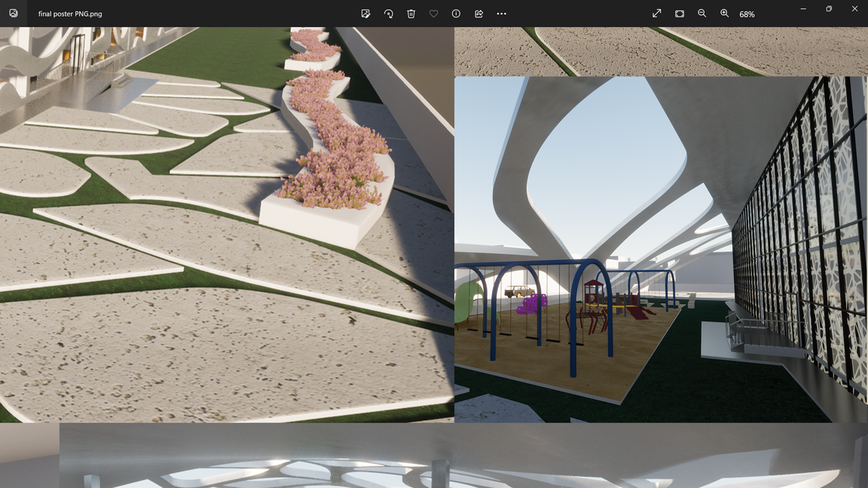Open the Share icon
The width and height of the screenshot is (868, 488).
click(478, 14)
